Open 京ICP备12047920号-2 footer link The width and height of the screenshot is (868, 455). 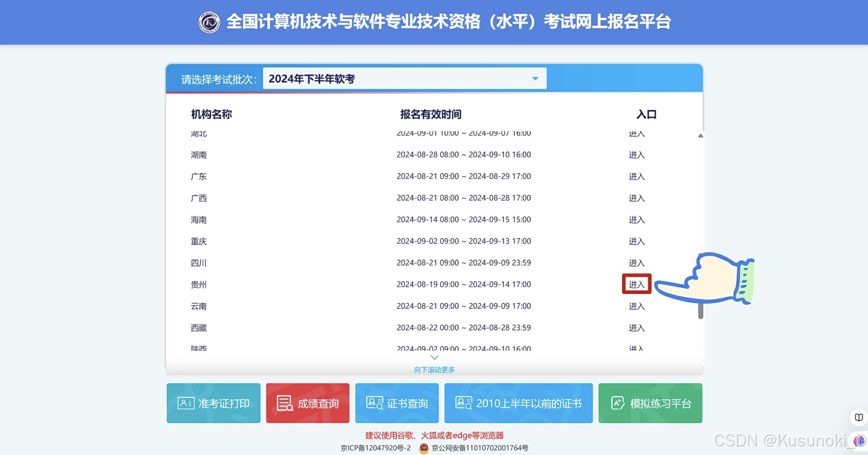coord(375,448)
